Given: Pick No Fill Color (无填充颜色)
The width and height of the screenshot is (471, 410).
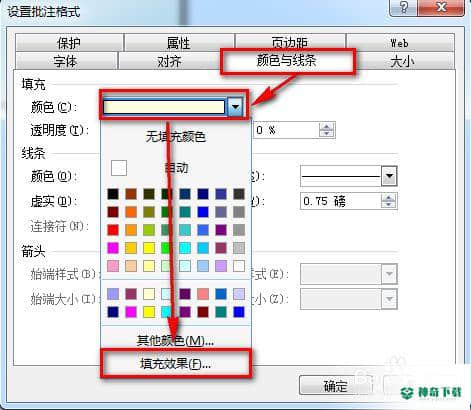Looking at the screenshot, I should [176, 137].
